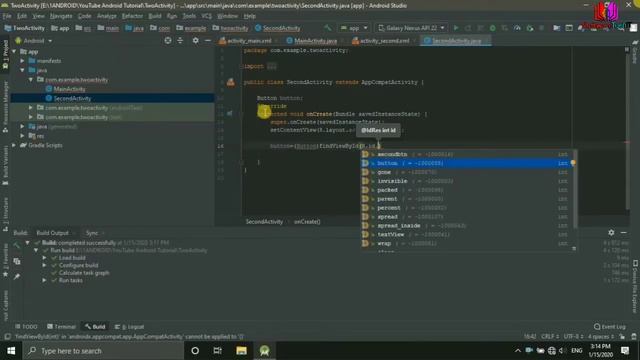Viewport: 640px width, 360px height.
Task: Click the override gutter icon near onCreate
Action: coord(229,114)
